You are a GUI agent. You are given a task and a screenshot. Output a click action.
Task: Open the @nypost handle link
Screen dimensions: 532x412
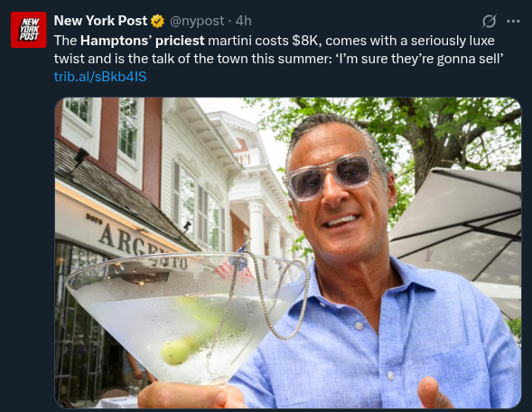197,21
